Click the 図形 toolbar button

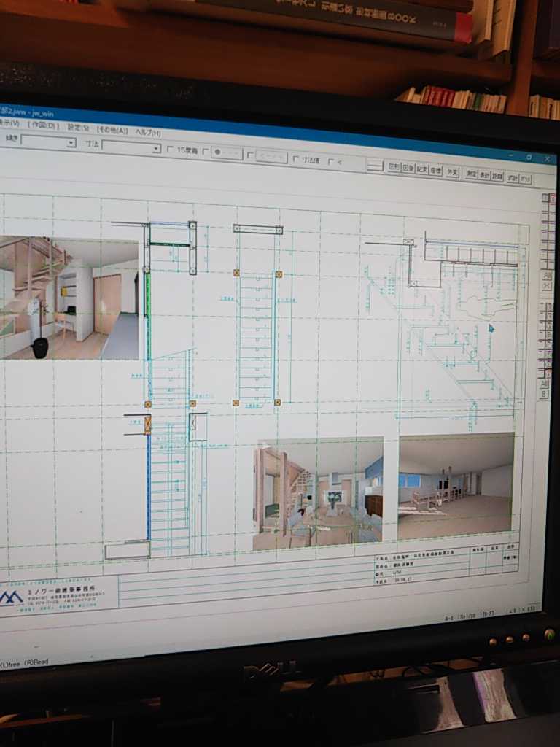click(x=393, y=167)
